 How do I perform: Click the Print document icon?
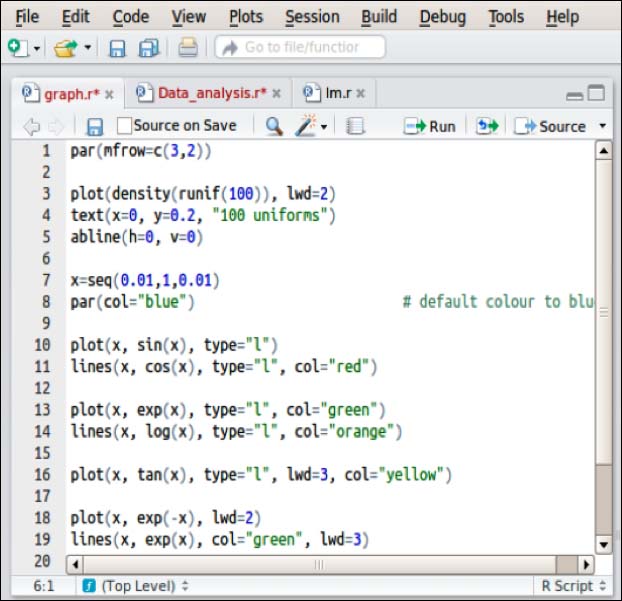[x=188, y=48]
